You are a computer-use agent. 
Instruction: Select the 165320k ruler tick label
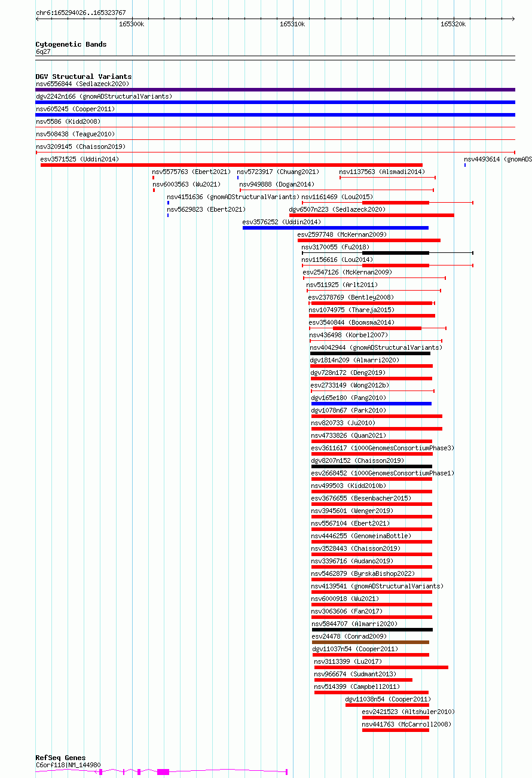453,24
